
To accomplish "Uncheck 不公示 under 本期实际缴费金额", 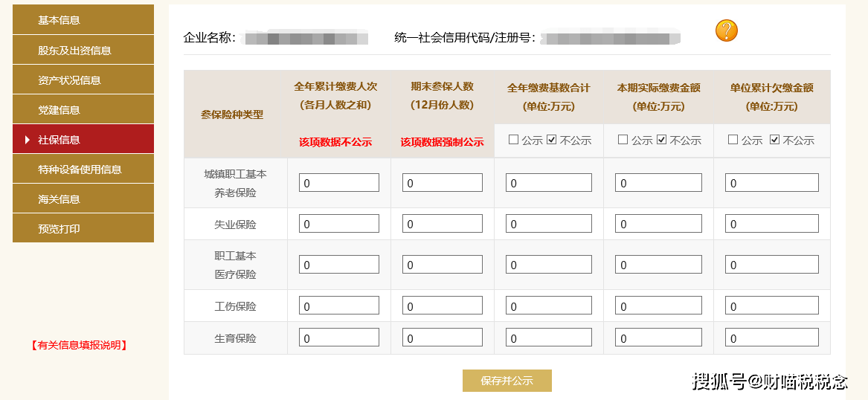I will [x=661, y=140].
